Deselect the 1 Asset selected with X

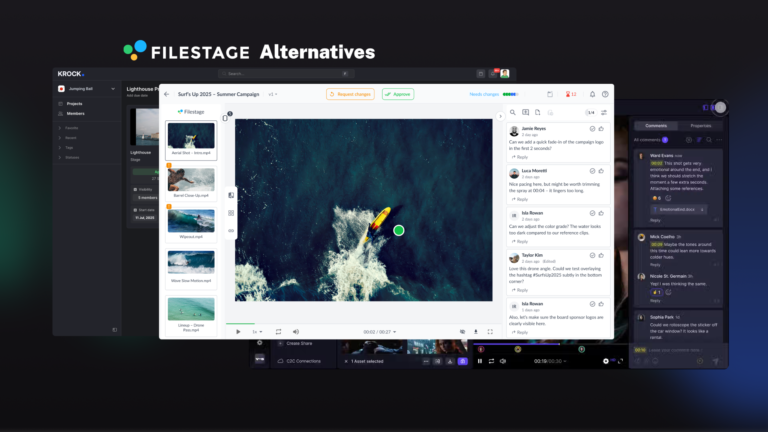pyautogui.click(x=346, y=361)
